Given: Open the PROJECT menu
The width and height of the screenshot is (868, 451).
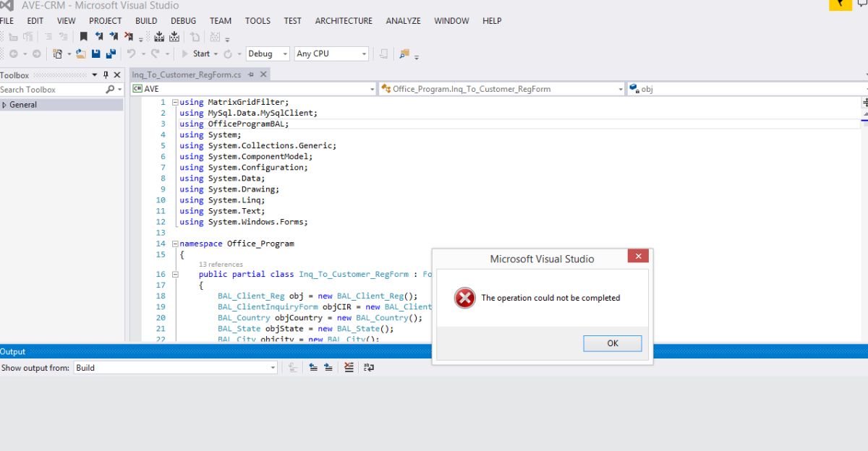Looking at the screenshot, I should click(106, 21).
